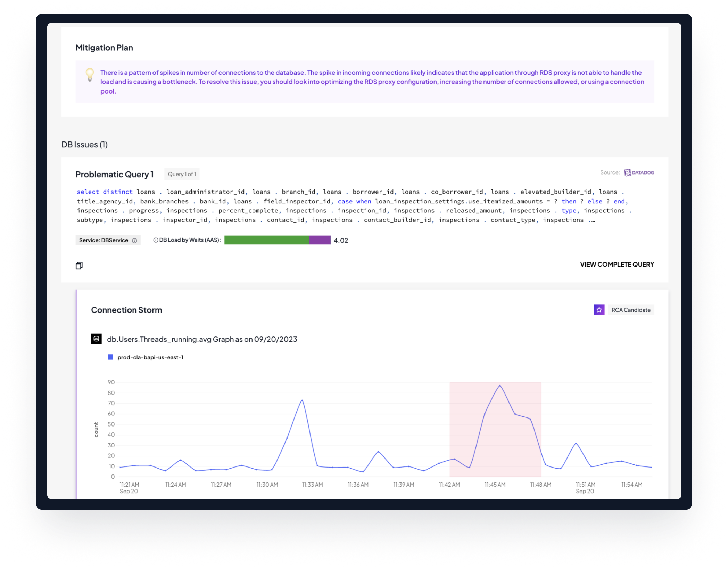Click the RCA Candidate label
Viewport: 728px width, 568px height.
pyautogui.click(x=631, y=310)
